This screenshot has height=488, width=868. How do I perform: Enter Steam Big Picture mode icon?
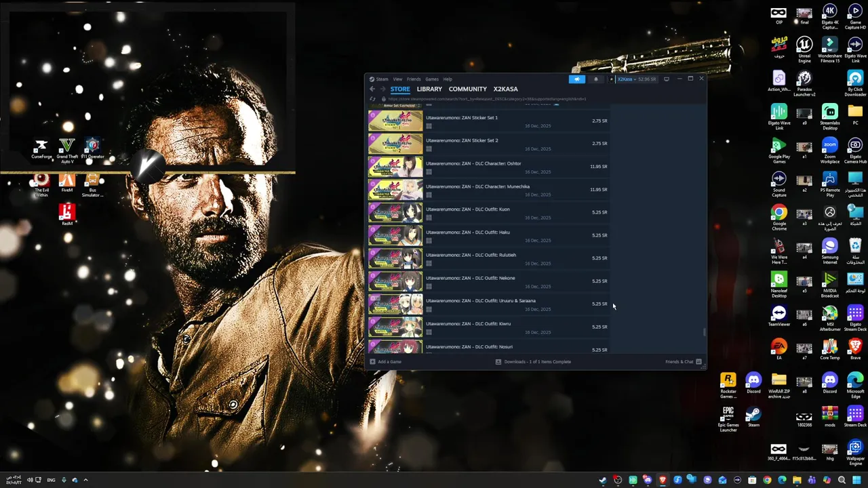click(x=667, y=79)
